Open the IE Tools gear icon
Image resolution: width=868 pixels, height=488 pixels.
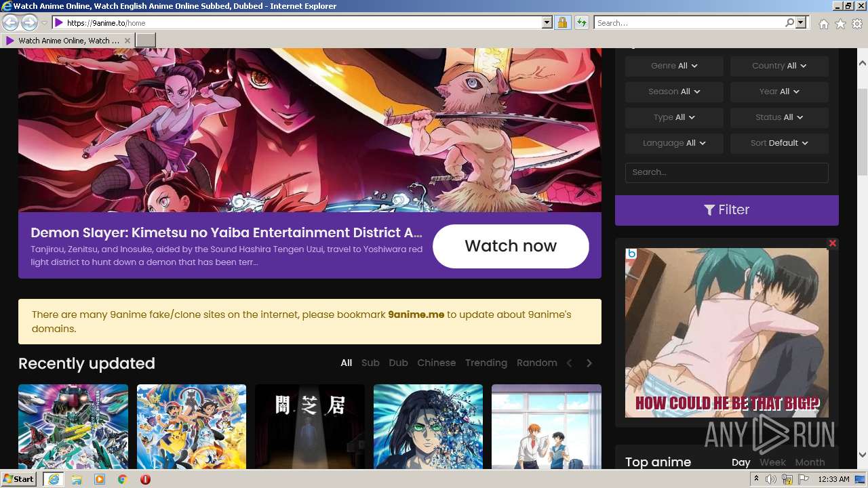click(x=857, y=24)
